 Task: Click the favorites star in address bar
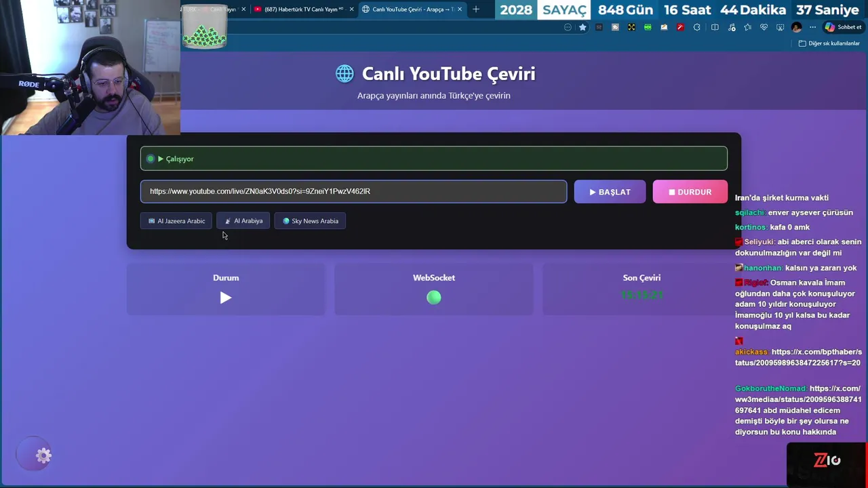pos(583,27)
